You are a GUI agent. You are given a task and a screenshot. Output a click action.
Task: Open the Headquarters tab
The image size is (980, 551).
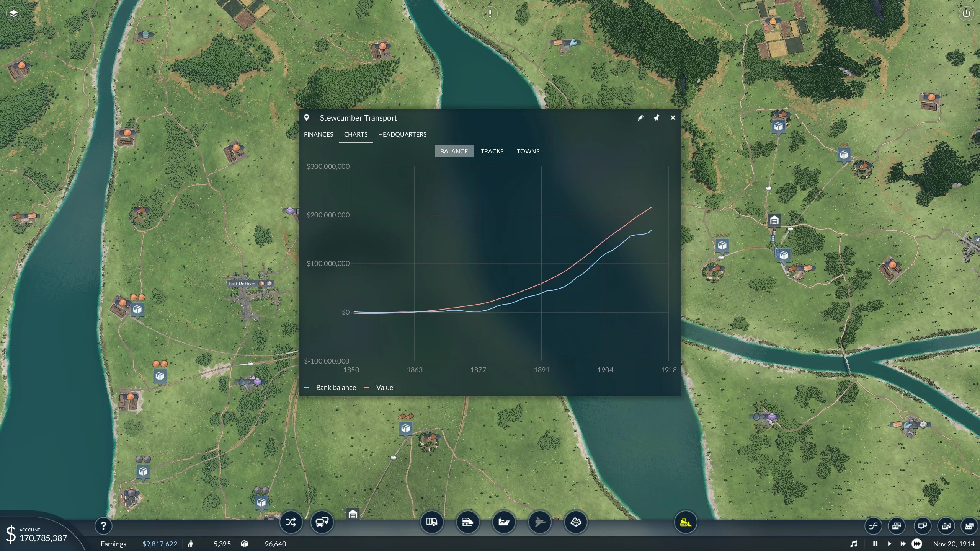(x=402, y=134)
